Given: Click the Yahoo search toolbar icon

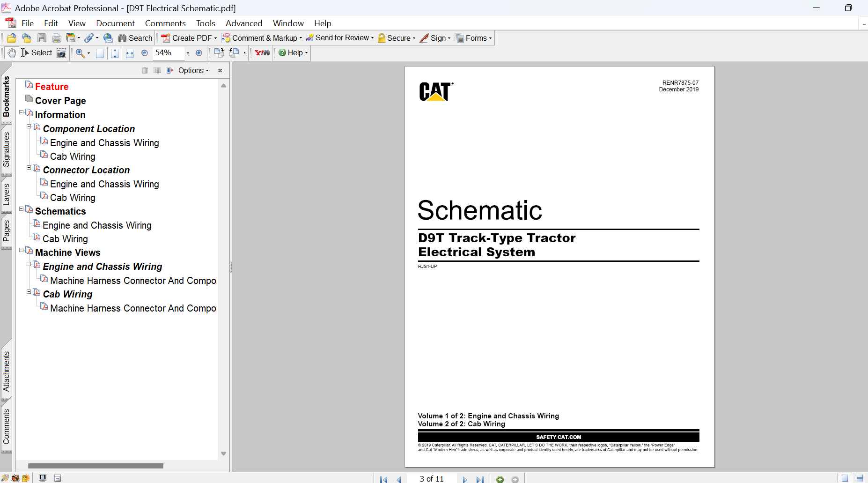Looking at the screenshot, I should (x=262, y=53).
